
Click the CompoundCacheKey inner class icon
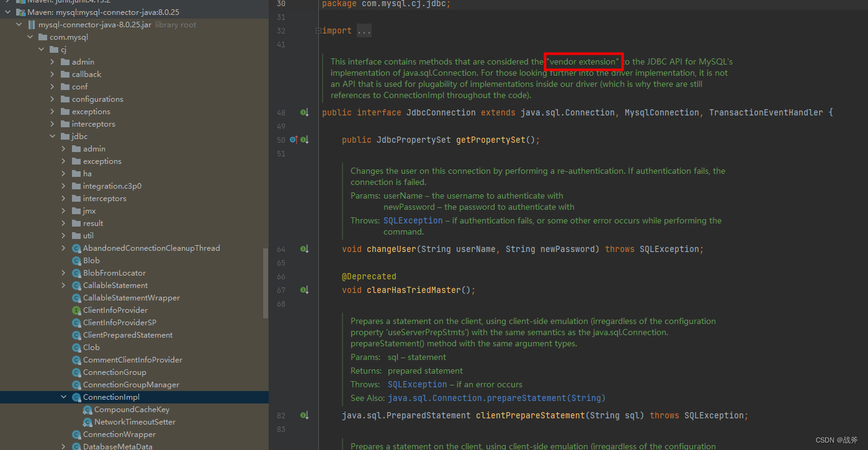(87, 410)
